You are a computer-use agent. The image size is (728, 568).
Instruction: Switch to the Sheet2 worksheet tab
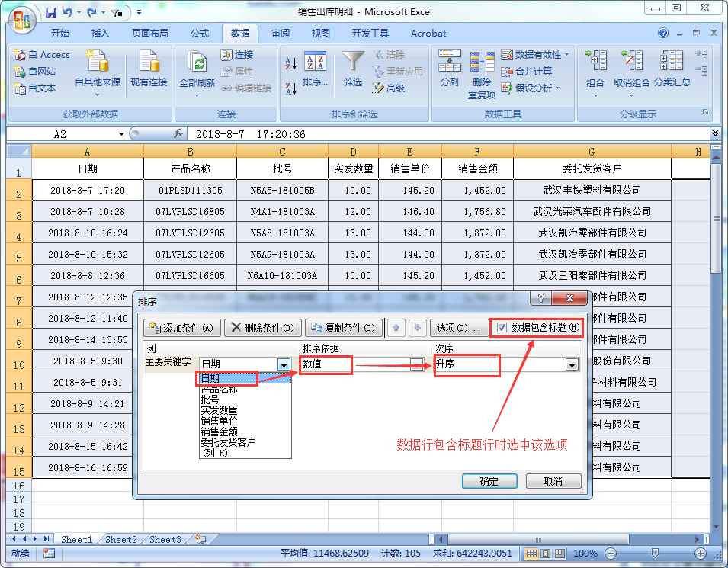coord(120,539)
